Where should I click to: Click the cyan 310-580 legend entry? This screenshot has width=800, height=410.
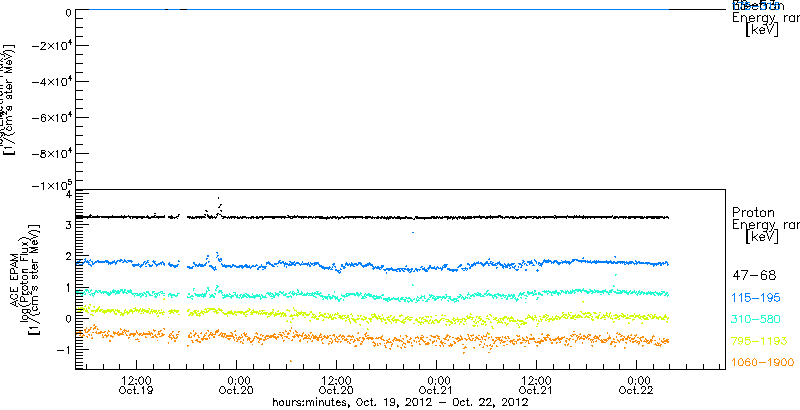click(x=756, y=320)
